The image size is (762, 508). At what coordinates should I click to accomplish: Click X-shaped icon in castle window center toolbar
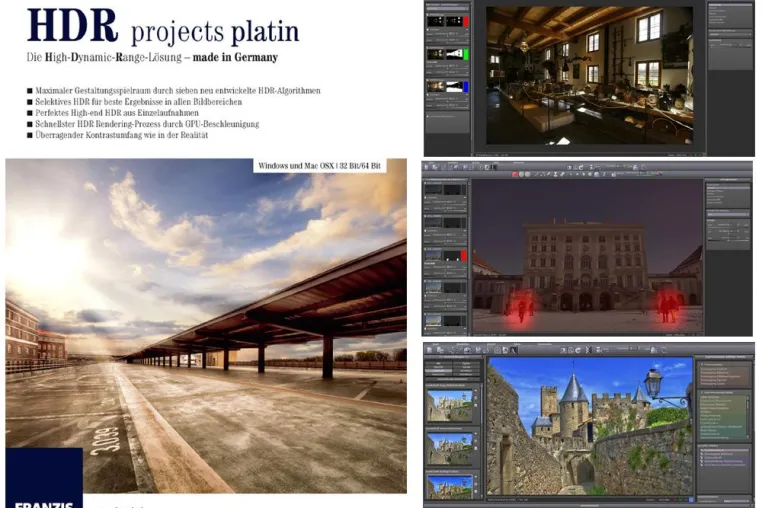589,350
